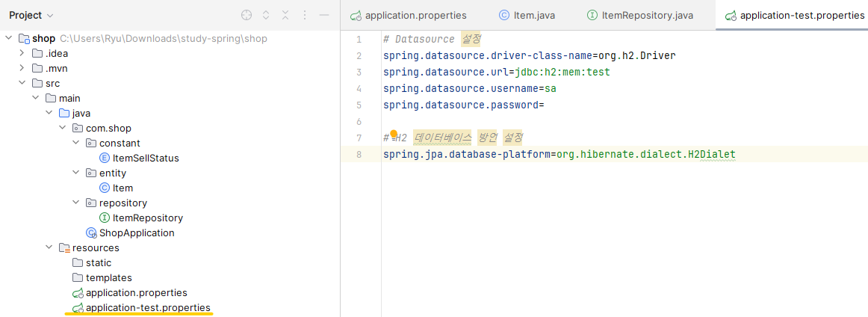Click the shop module folder icon

[24, 39]
